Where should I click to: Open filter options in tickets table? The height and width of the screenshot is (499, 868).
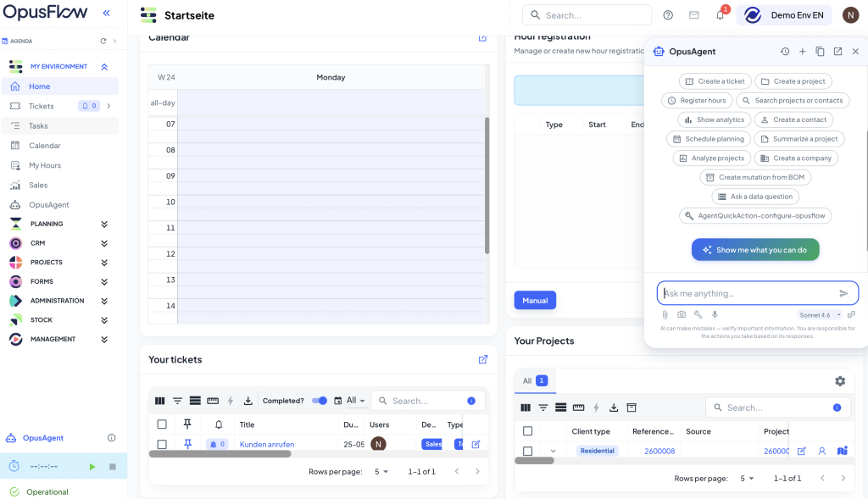coord(177,401)
